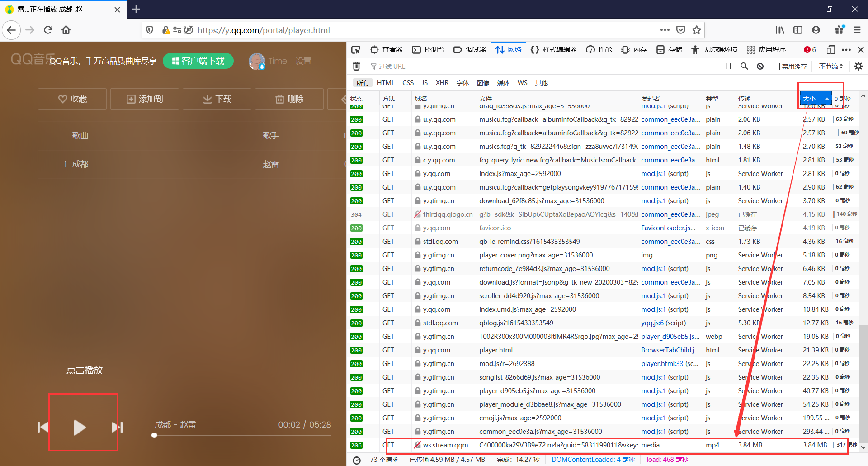Sort by the 类型 type column header
This screenshot has height=466, width=868.
coord(719,98)
